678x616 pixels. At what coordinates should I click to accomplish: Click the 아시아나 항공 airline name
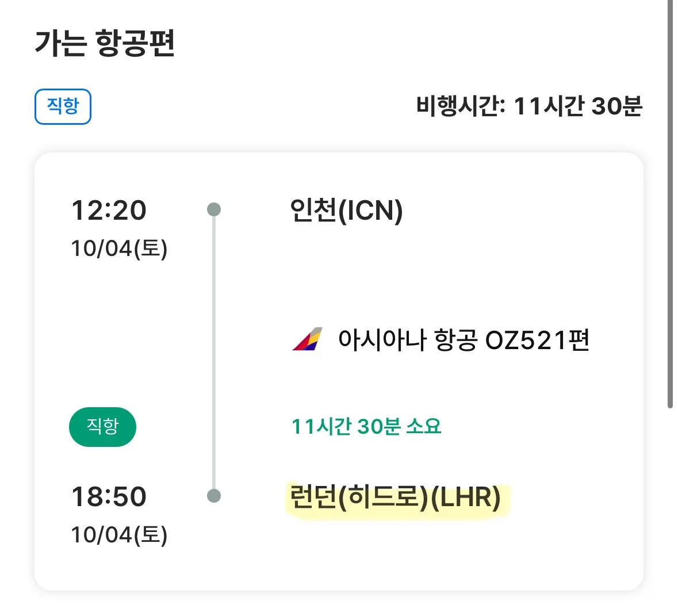tap(407, 340)
